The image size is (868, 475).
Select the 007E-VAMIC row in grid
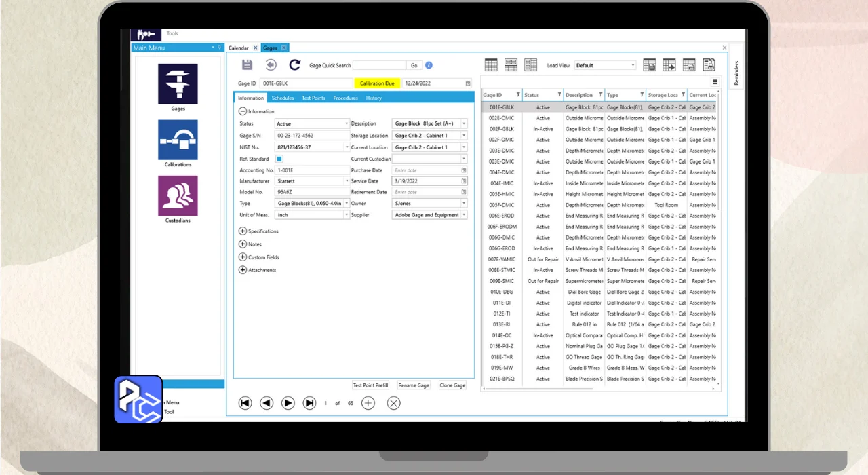pyautogui.click(x=600, y=259)
